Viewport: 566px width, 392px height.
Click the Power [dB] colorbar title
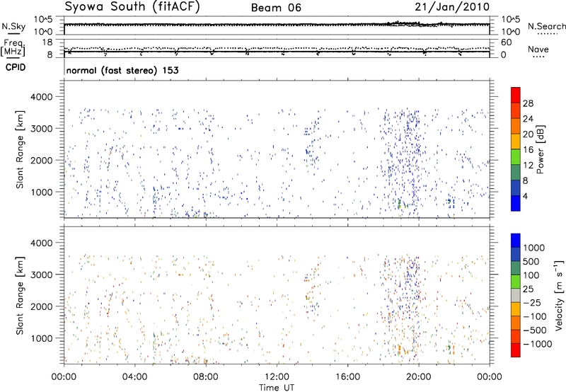540,150
